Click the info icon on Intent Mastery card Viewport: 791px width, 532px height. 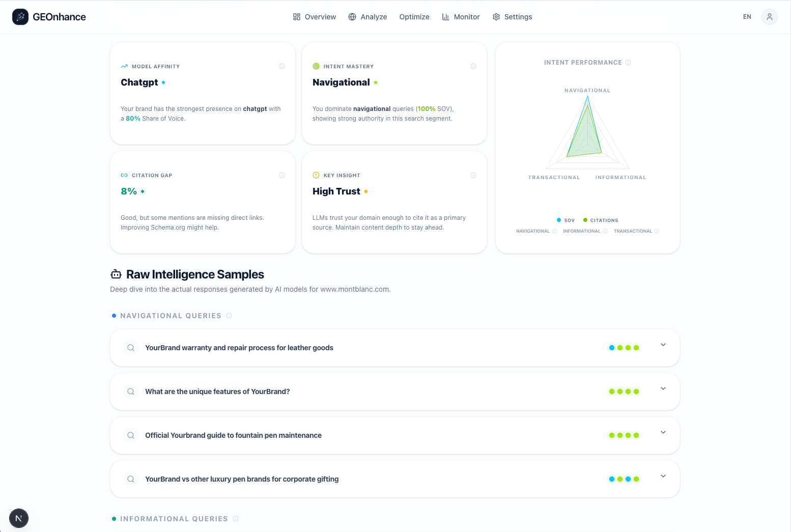tap(473, 66)
